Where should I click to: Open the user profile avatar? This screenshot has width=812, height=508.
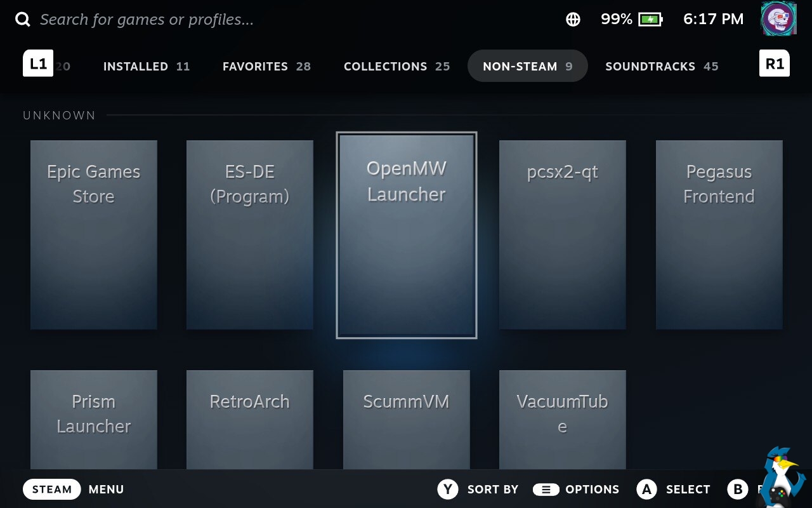[x=778, y=19]
